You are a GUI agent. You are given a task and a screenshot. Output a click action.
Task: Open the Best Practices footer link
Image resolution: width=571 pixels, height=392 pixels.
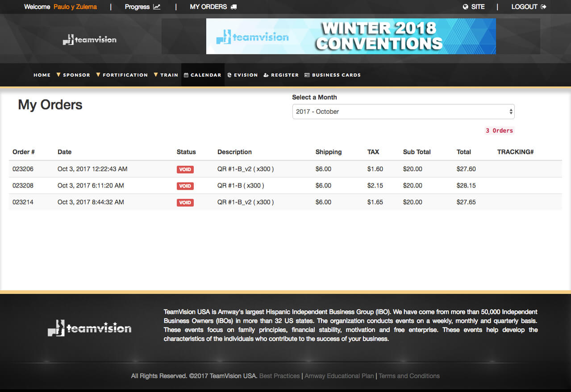(x=279, y=376)
